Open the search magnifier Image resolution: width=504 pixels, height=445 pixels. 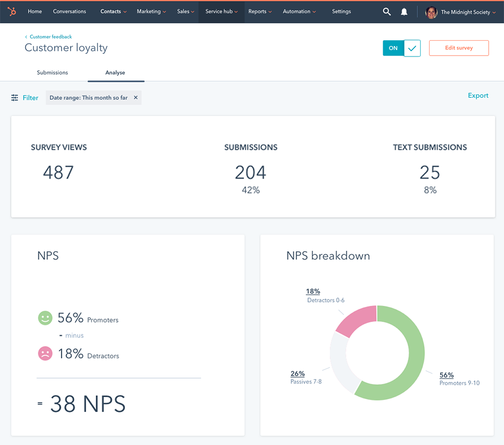click(x=387, y=11)
